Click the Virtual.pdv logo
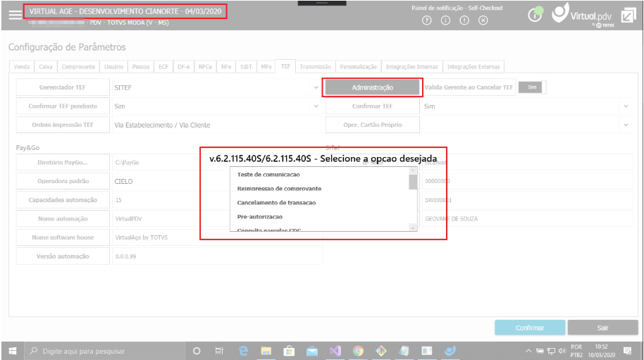 583,15
